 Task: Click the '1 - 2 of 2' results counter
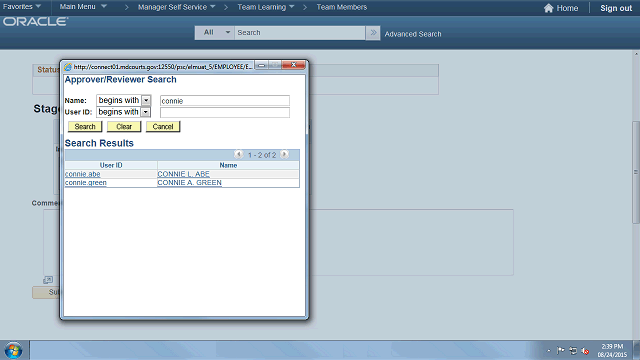pyautogui.click(x=262, y=155)
